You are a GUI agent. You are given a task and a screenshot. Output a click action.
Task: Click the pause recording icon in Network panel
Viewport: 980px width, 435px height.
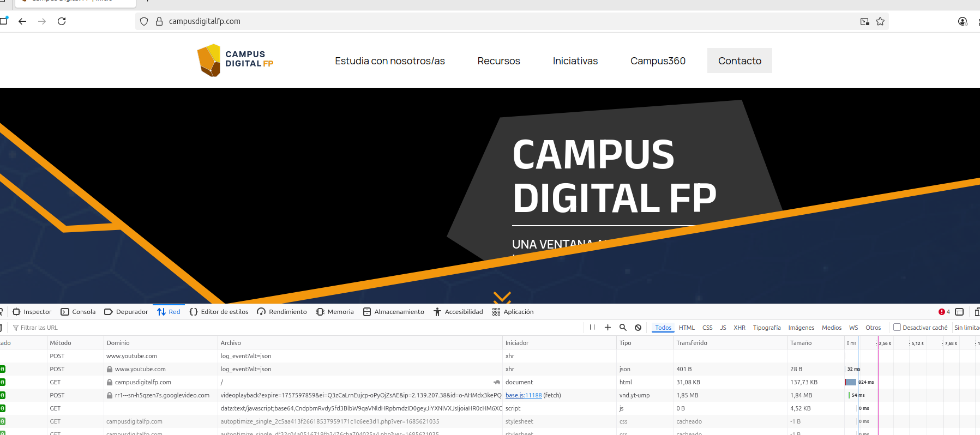click(592, 328)
